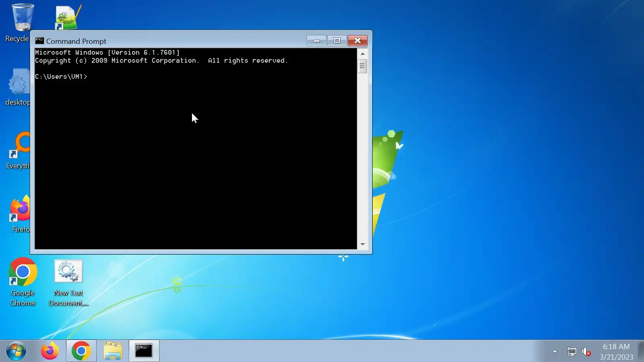This screenshot has height=362, width=644.
Task: Click the Microsoft Windows version line
Action: pos(107,52)
